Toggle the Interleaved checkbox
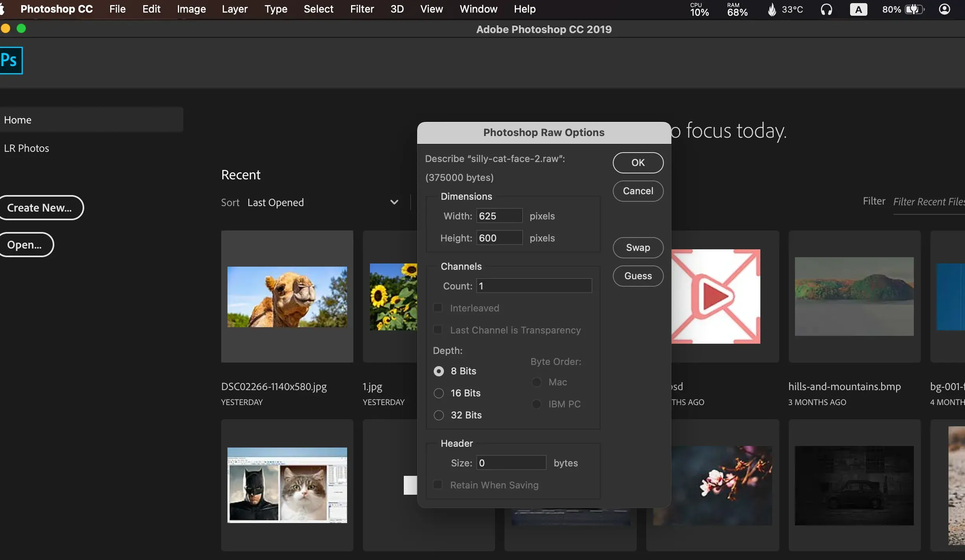965x560 pixels. coord(438,308)
